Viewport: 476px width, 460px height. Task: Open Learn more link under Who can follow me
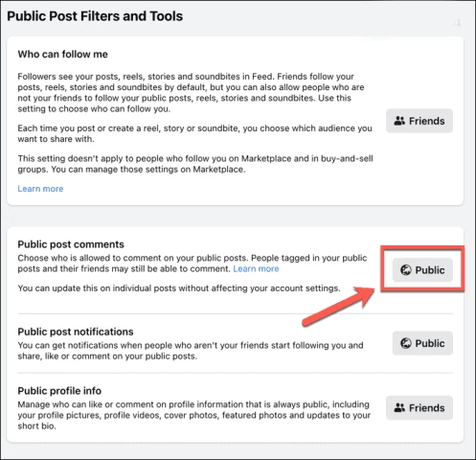coord(40,189)
